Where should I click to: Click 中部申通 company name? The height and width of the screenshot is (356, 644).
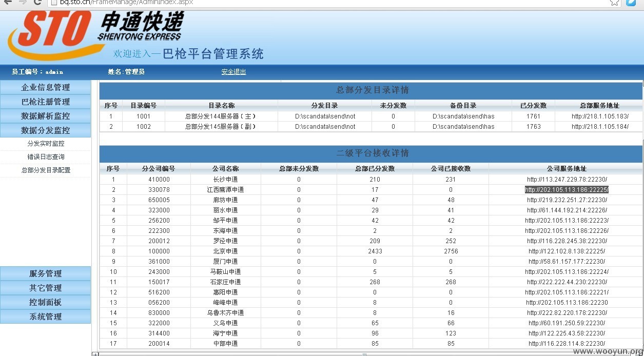pyautogui.click(x=225, y=344)
